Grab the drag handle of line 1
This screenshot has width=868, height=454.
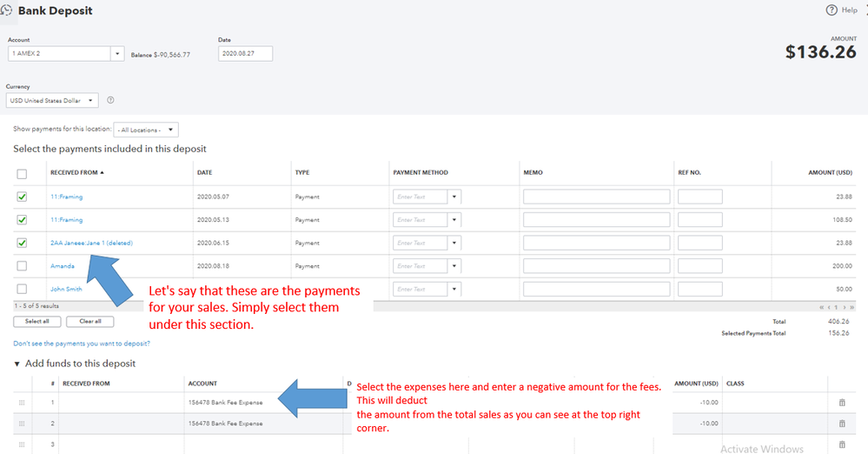(x=22, y=403)
